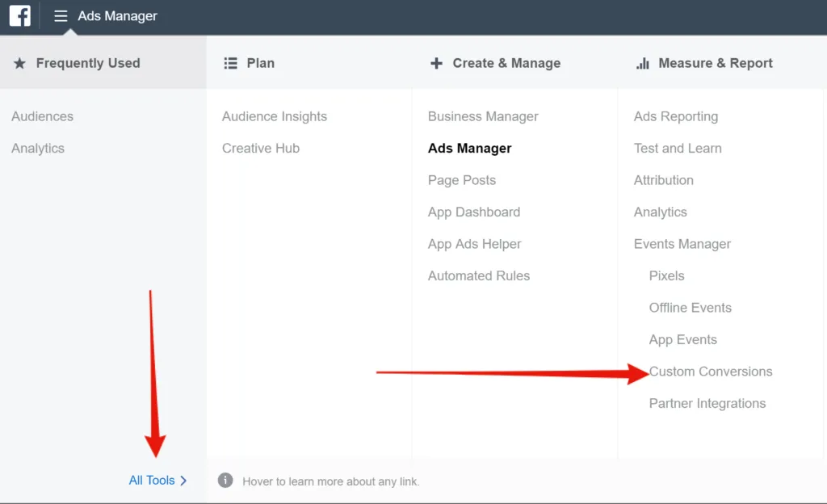
Task: Open Creative Hub
Action: coord(261,148)
